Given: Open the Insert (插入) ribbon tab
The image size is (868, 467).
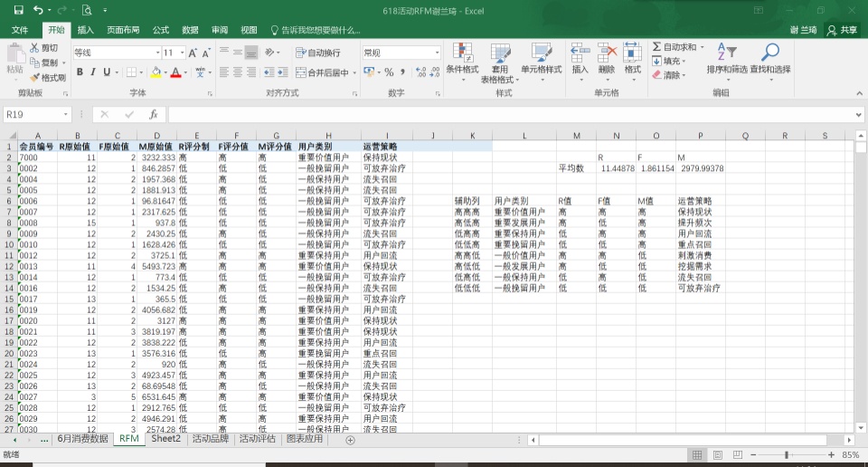Looking at the screenshot, I should (85, 30).
